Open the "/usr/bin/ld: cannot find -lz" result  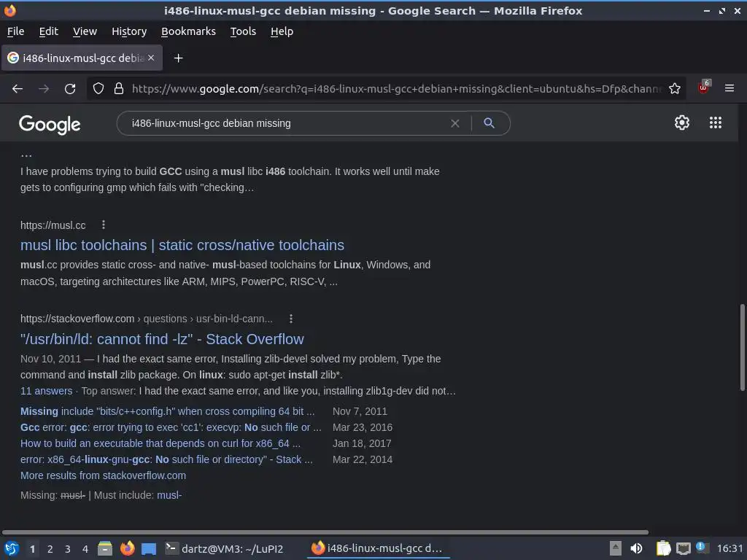[162, 339]
